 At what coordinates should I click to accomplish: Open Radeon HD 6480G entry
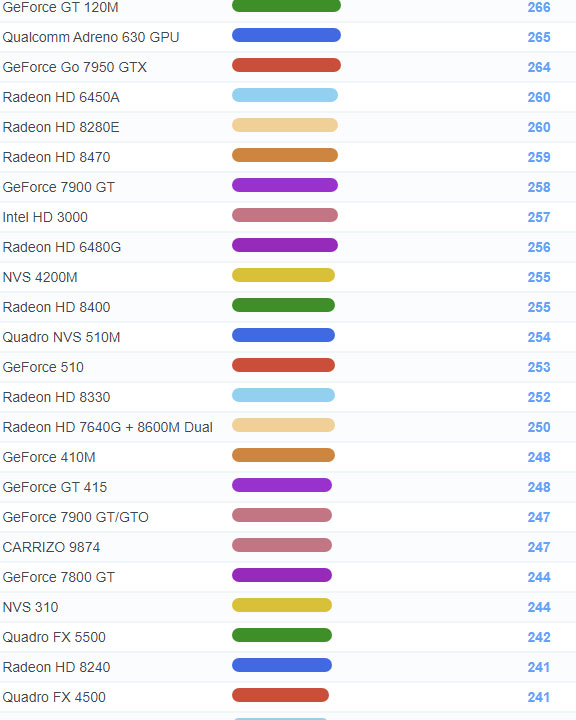(x=62, y=247)
